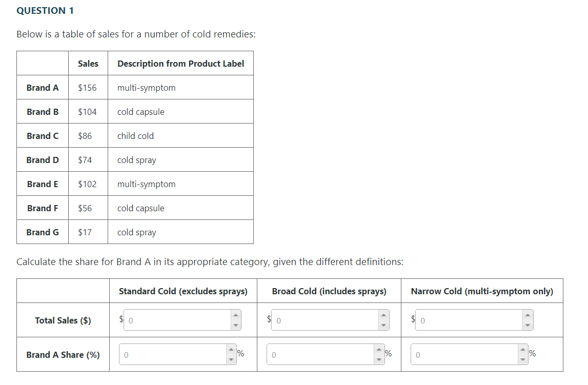Open the cold spray link for Brand D
The height and width of the screenshot is (385, 588).
point(136,159)
